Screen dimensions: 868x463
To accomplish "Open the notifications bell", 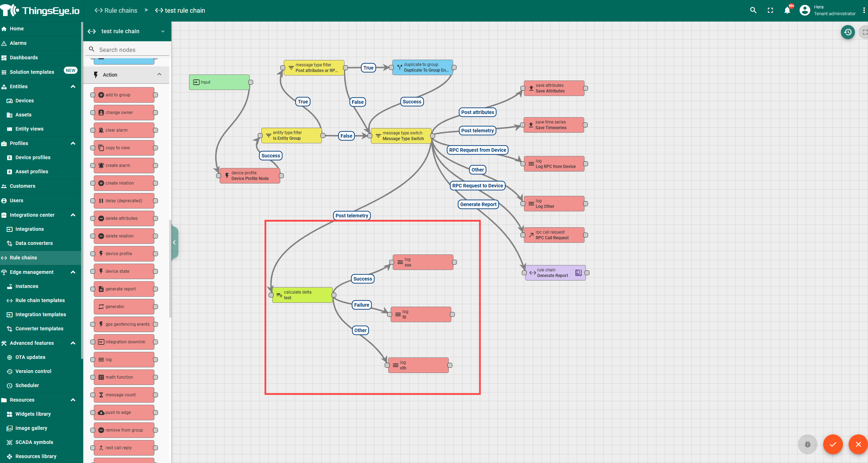I will click(787, 10).
